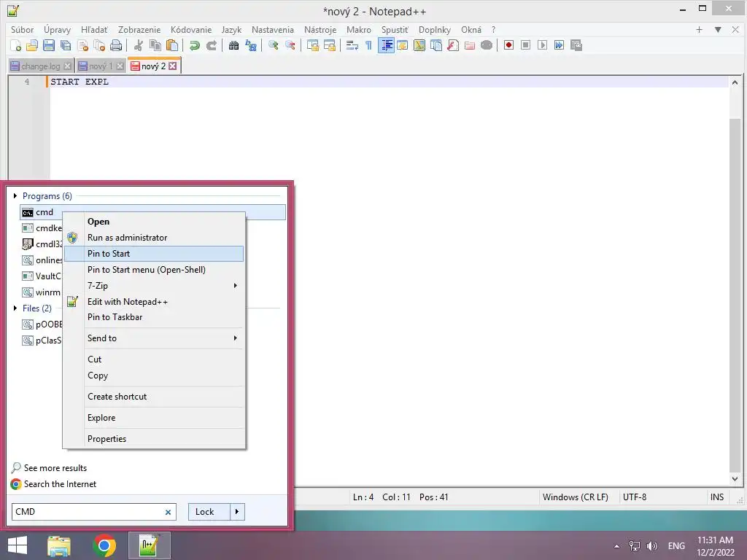The height and width of the screenshot is (560, 747).
Task: Switch to the nový 1 tab
Action: point(100,66)
